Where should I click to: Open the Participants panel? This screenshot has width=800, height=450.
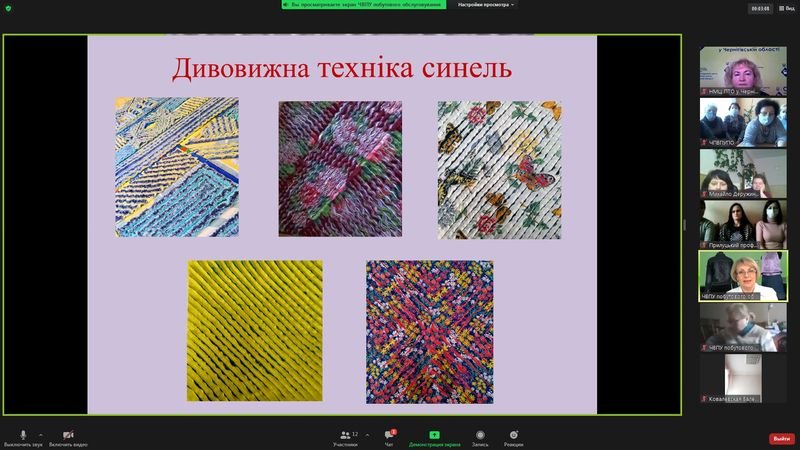346,435
